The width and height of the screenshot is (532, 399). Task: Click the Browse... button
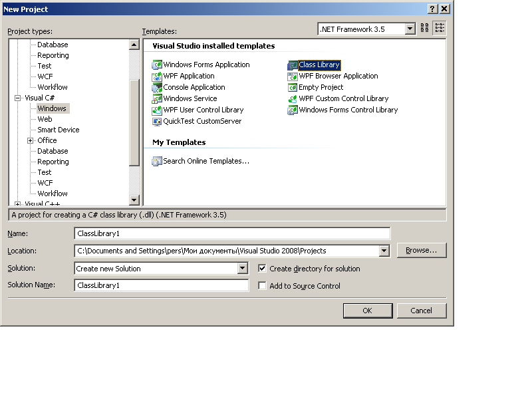coord(422,251)
